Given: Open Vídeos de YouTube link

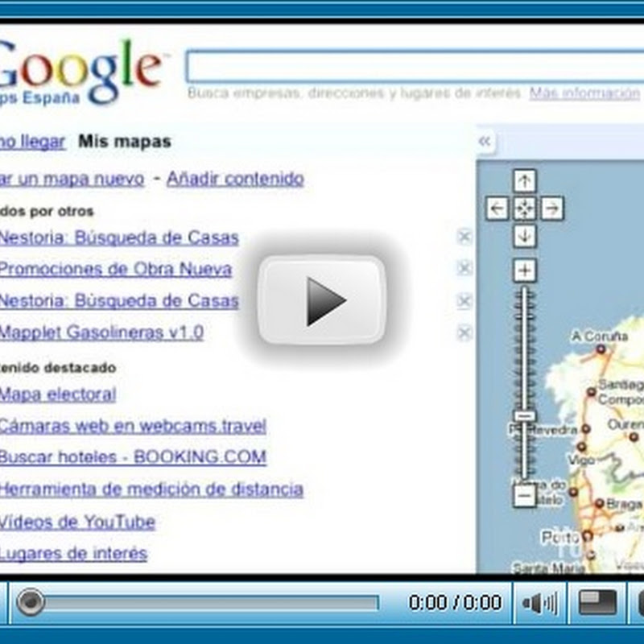Looking at the screenshot, I should click(x=77, y=522).
